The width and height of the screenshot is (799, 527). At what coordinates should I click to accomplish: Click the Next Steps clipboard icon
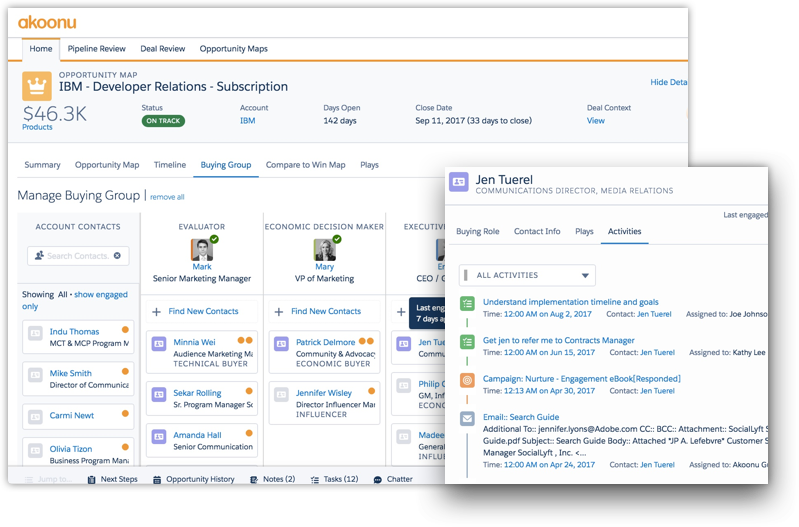tap(91, 480)
